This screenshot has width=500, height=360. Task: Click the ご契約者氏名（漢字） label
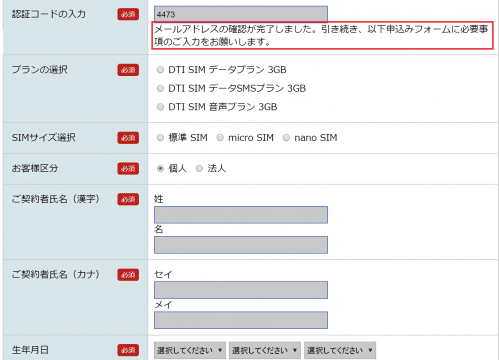tap(56, 199)
